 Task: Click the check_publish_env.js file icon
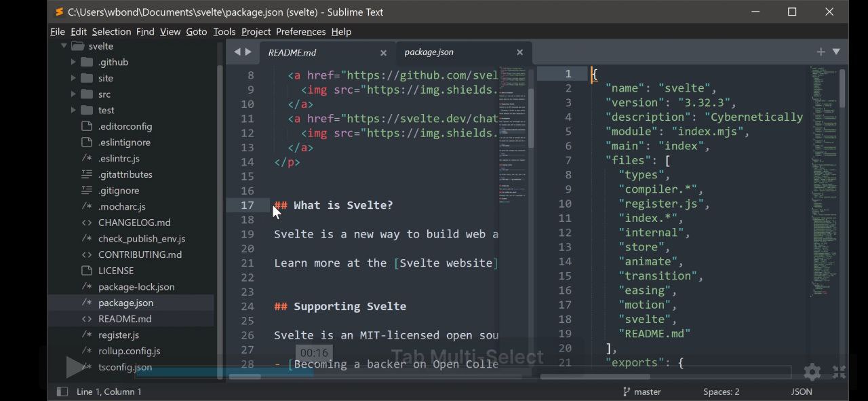point(87,239)
